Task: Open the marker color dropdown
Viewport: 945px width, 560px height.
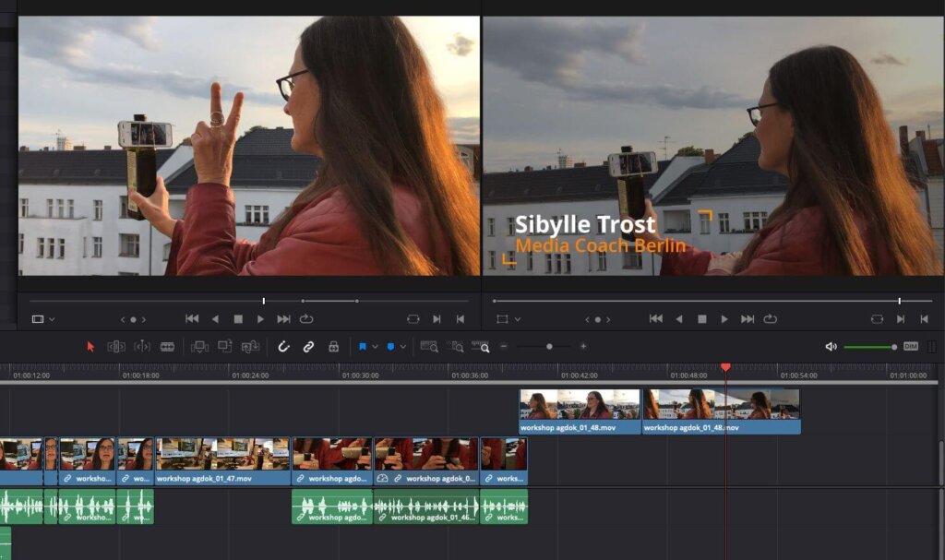Action: (x=402, y=346)
